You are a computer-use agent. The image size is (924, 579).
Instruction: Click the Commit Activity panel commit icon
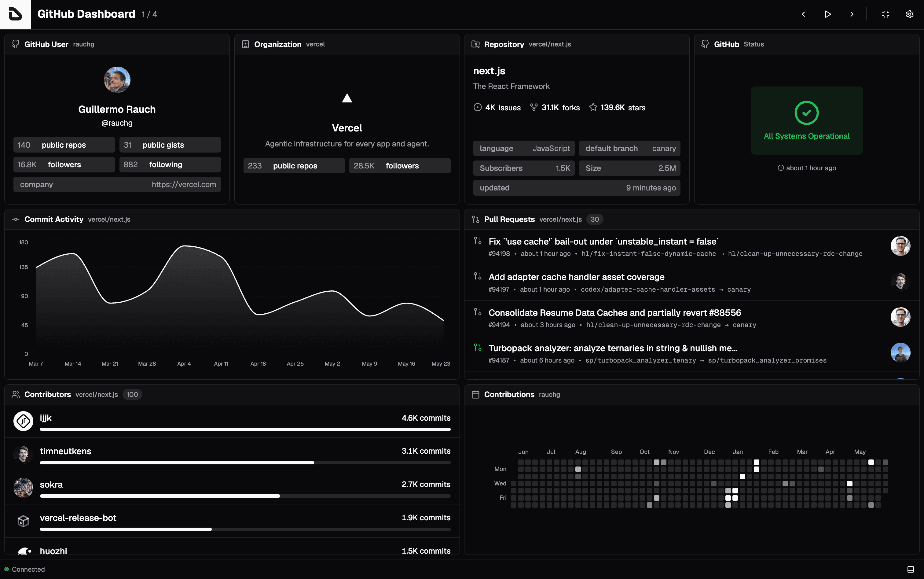pos(16,219)
